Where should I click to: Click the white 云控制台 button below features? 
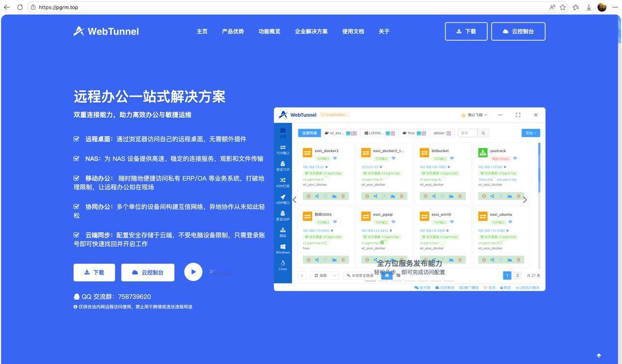pos(148,272)
